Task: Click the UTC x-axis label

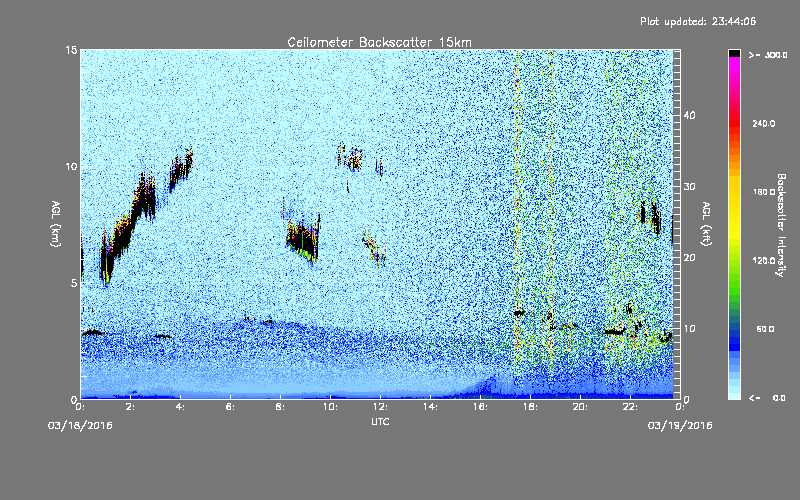Action: pos(380,421)
